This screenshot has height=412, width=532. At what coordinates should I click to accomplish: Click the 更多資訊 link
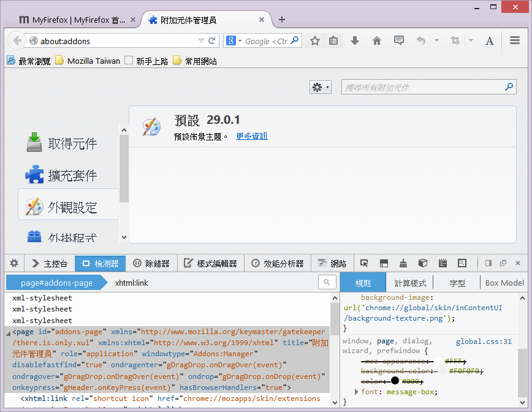click(252, 136)
